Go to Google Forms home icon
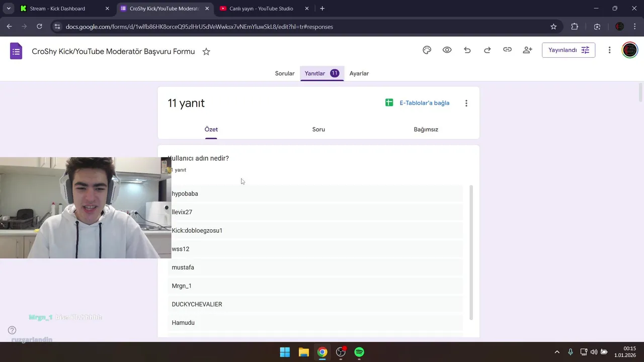644x362 pixels. tap(16, 51)
